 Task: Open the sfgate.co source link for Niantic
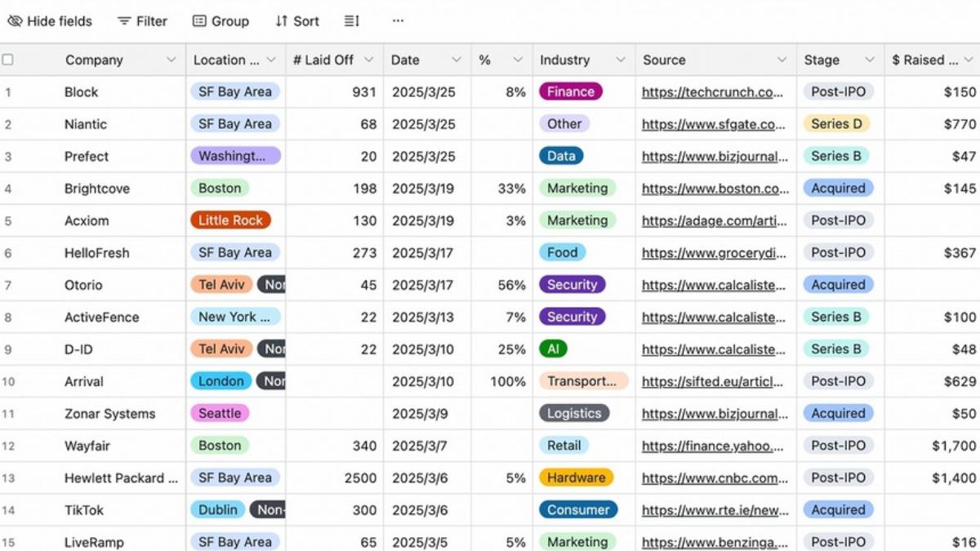tap(714, 124)
